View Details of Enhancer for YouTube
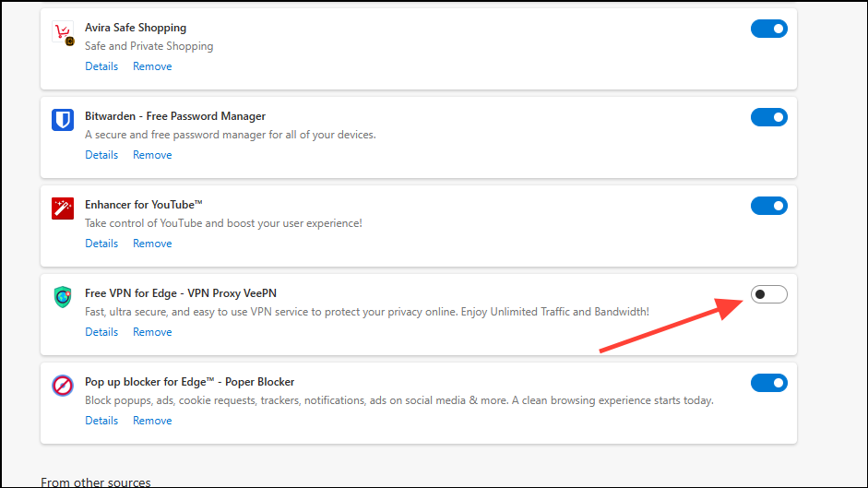Image resolution: width=868 pixels, height=488 pixels. pyautogui.click(x=101, y=244)
